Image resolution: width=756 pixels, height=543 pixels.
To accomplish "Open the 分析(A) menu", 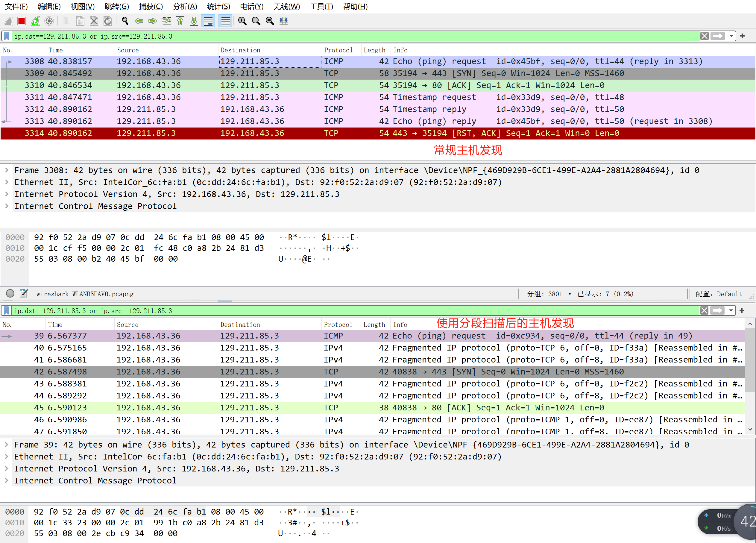I will [x=185, y=7].
